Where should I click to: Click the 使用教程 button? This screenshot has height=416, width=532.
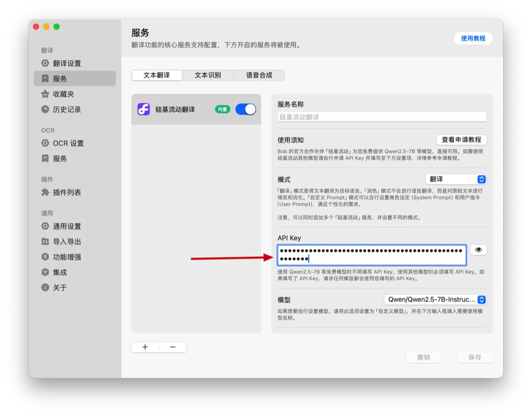tap(473, 38)
